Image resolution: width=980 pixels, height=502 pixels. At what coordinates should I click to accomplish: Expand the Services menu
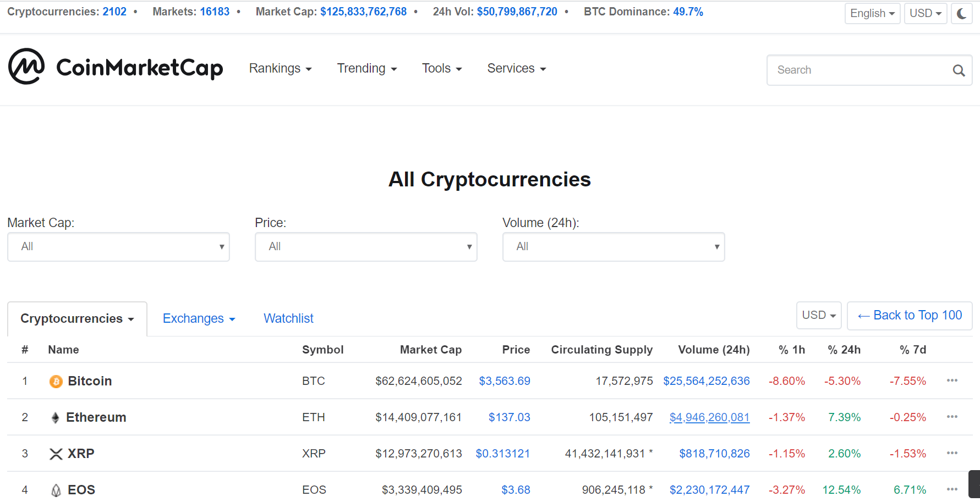516,68
